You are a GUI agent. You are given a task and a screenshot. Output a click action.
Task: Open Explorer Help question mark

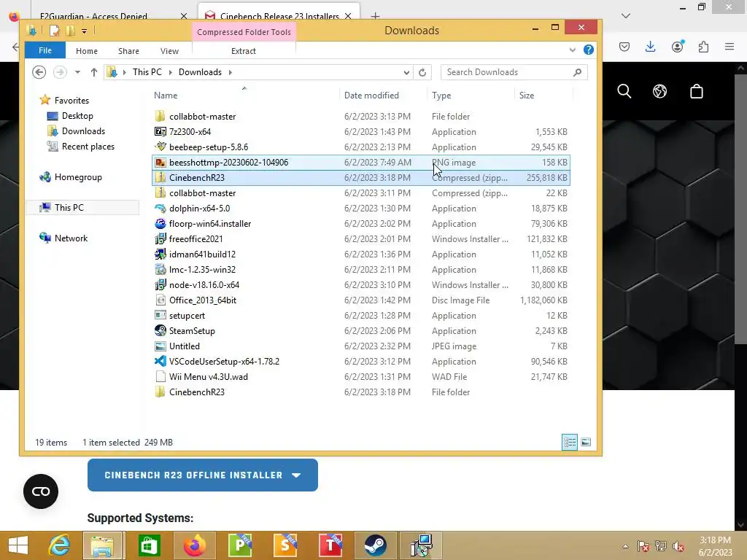(x=589, y=50)
